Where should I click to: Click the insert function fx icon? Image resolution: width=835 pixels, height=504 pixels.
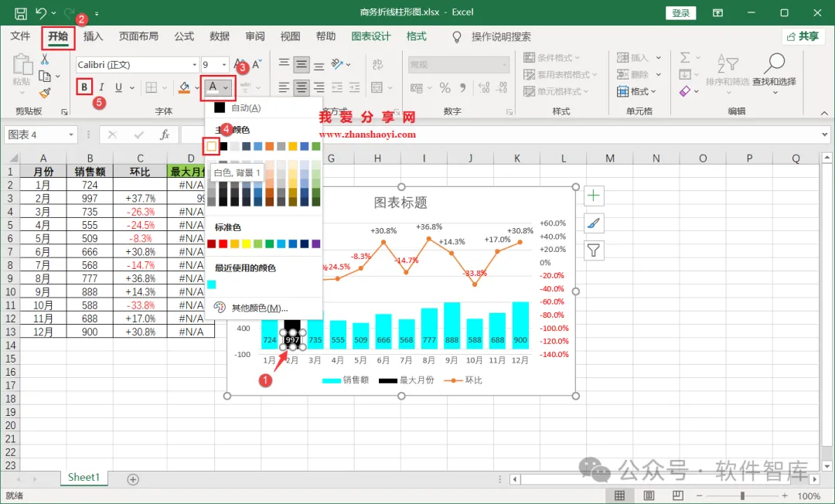pos(165,135)
